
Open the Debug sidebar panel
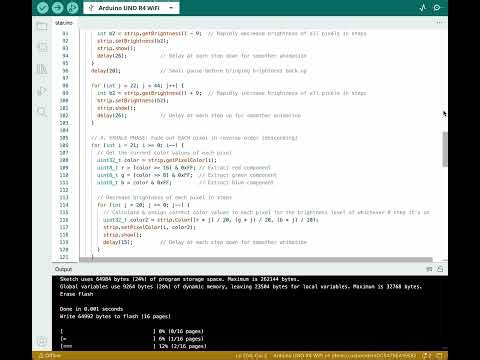tap(42, 91)
